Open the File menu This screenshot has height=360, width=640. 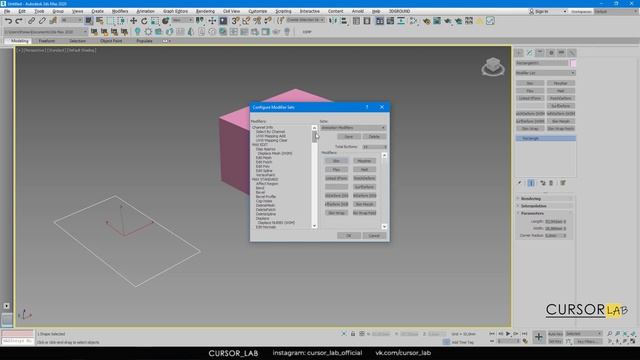pyautogui.click(x=7, y=11)
